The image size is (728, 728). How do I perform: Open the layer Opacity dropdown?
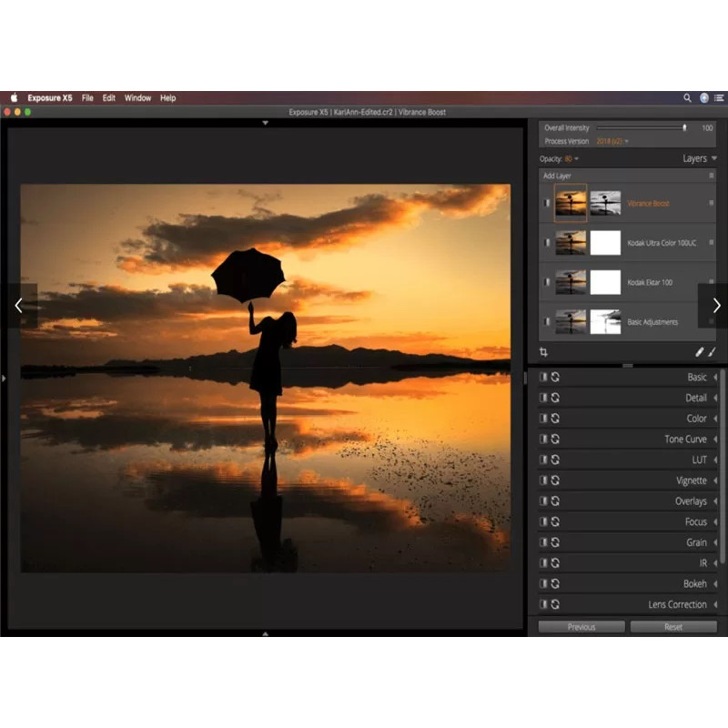click(x=571, y=159)
